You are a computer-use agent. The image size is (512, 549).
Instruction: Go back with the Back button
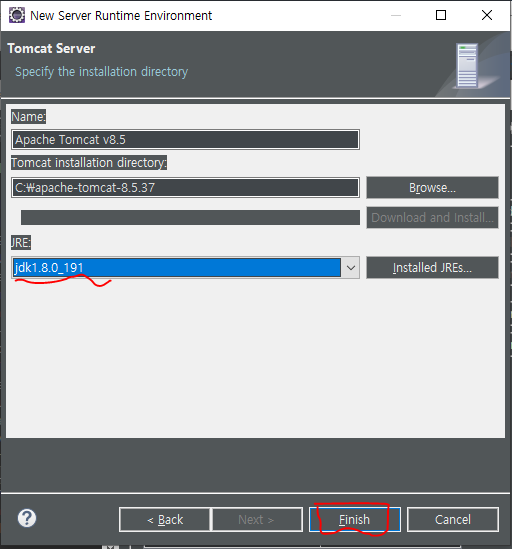[x=165, y=519]
